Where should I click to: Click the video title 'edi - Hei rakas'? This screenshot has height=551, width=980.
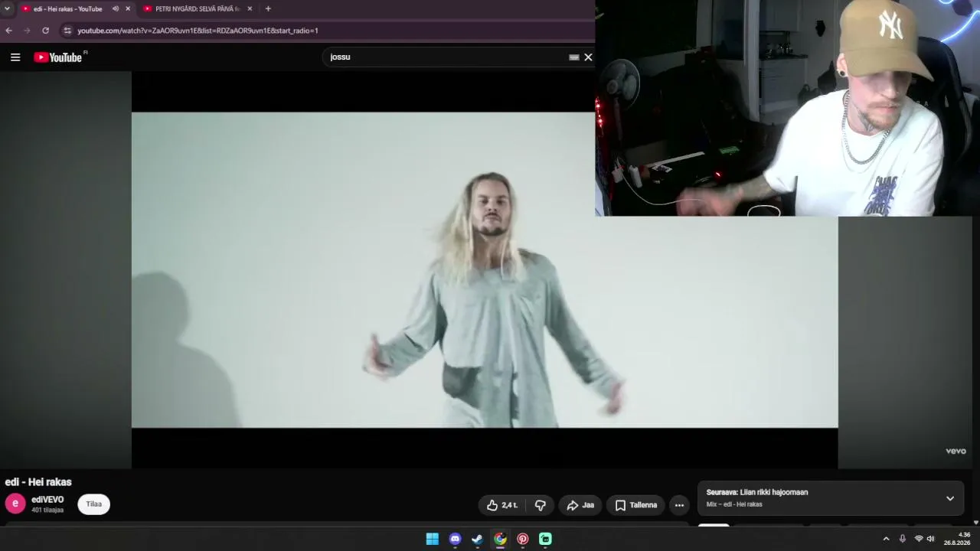(38, 482)
